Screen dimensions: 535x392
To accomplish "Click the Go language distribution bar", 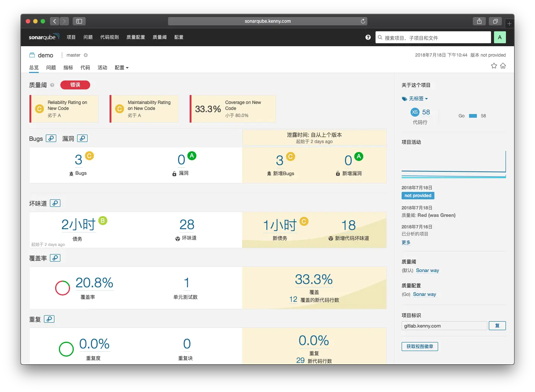I will 473,116.
